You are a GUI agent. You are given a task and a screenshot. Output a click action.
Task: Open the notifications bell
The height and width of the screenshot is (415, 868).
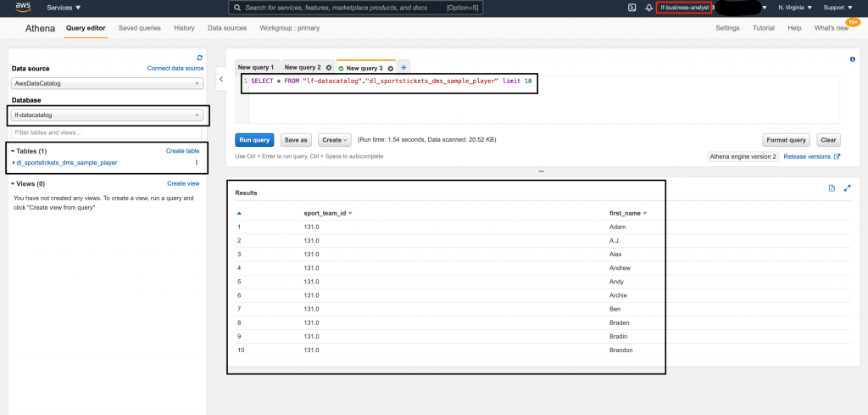coord(648,8)
